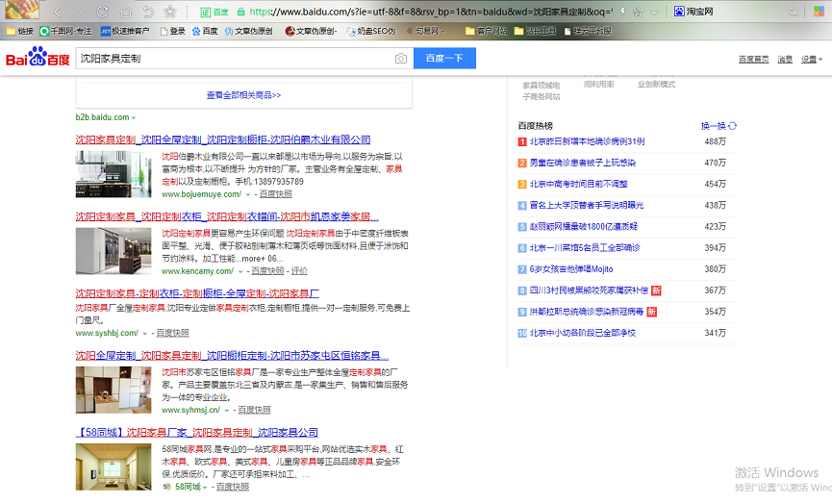
Task: Expand arrow beside www.bojuemuye.com
Action: [x=248, y=194]
